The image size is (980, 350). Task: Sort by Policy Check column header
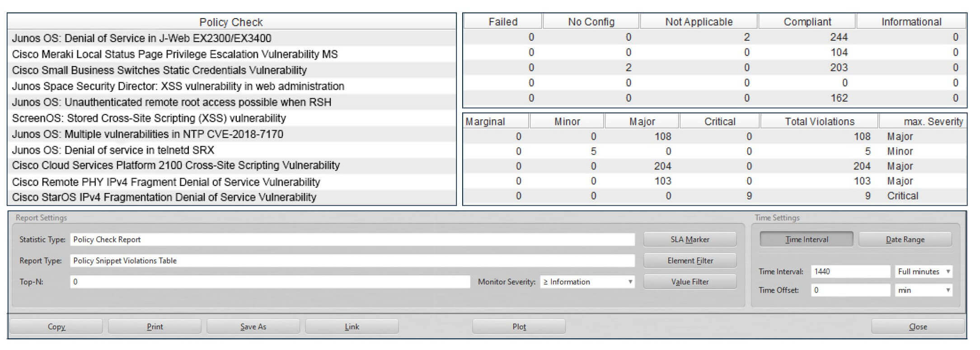231,22
